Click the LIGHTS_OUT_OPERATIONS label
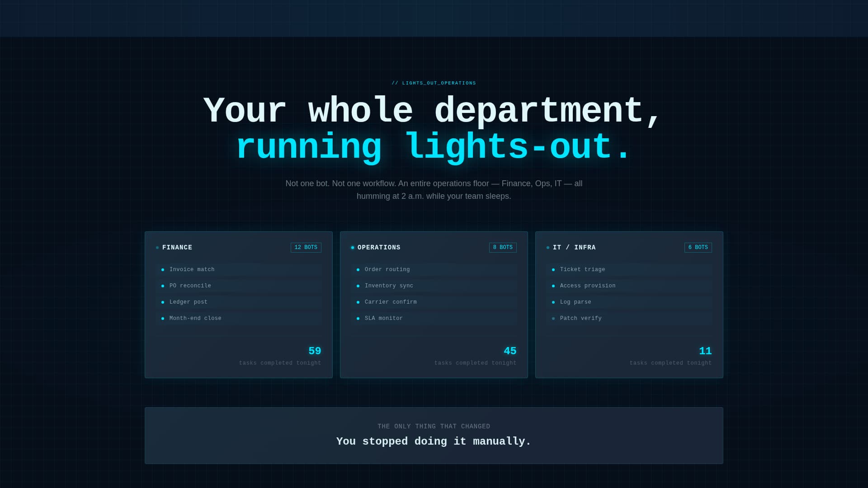This screenshot has height=488, width=868. pyautogui.click(x=434, y=83)
